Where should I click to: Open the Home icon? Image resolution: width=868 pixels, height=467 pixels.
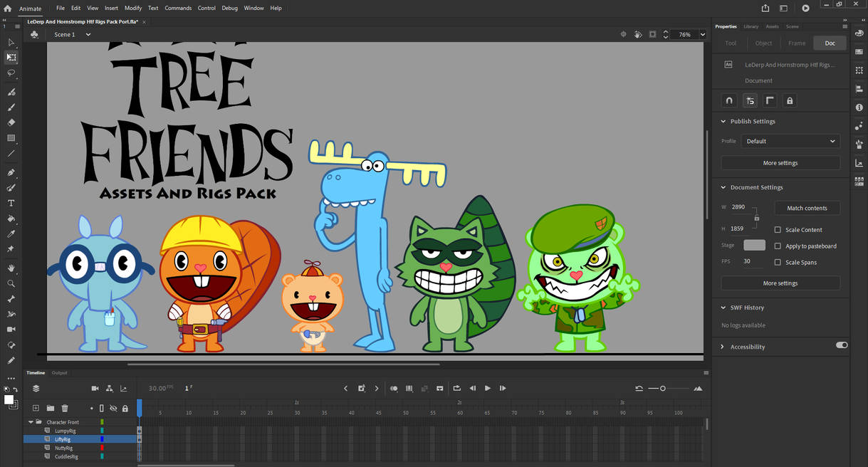click(x=8, y=9)
